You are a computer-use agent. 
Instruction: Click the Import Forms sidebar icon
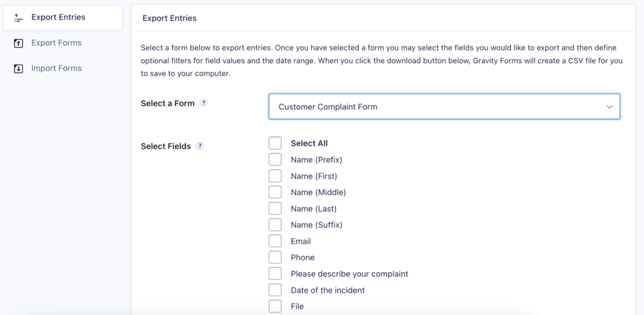[18, 69]
